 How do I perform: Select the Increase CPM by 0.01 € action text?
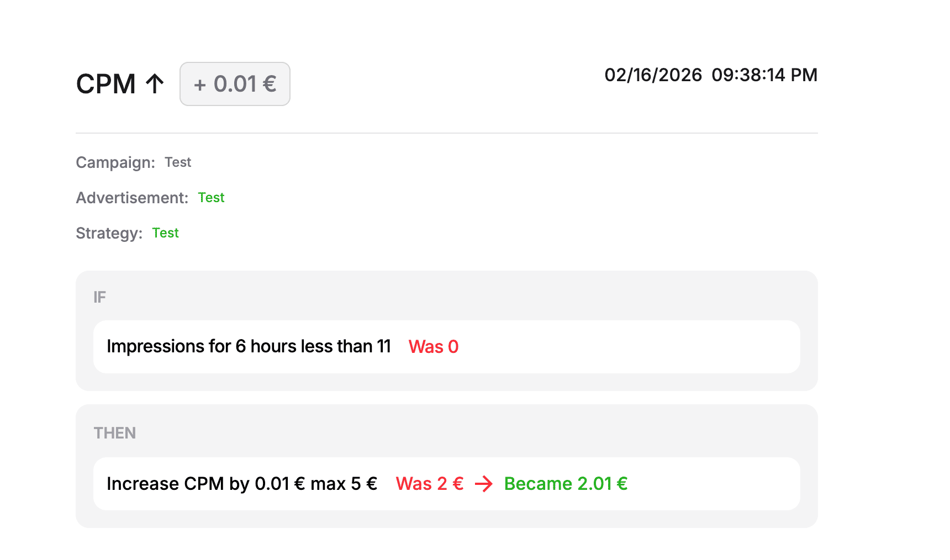(242, 484)
